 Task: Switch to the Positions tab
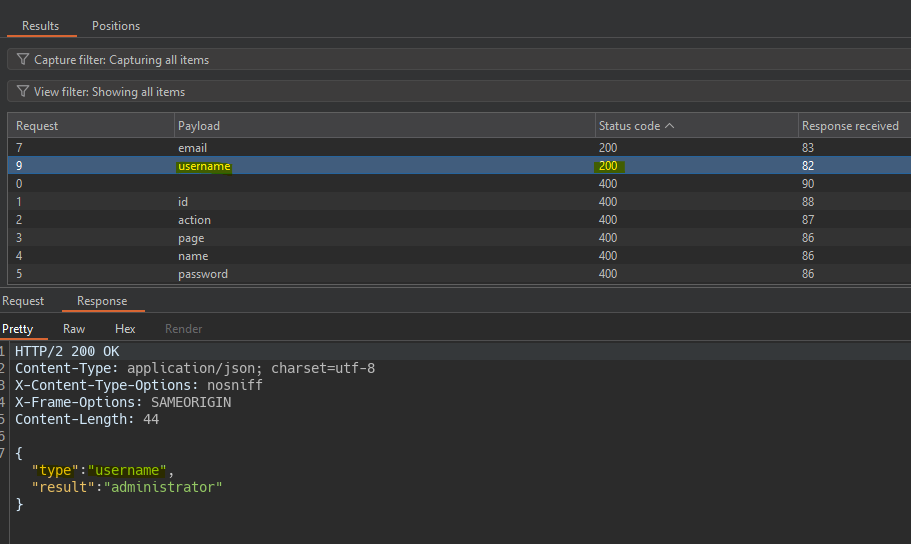(x=116, y=26)
